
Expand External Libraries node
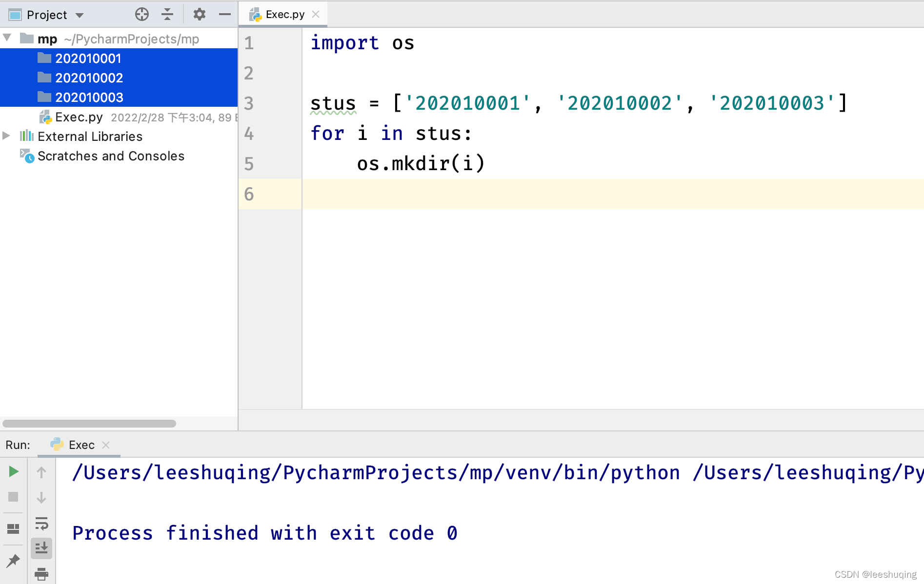tap(6, 136)
